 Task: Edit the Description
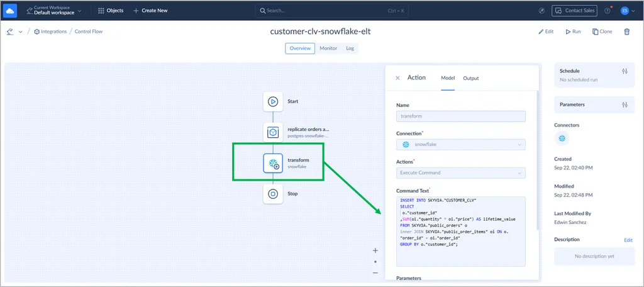point(628,240)
